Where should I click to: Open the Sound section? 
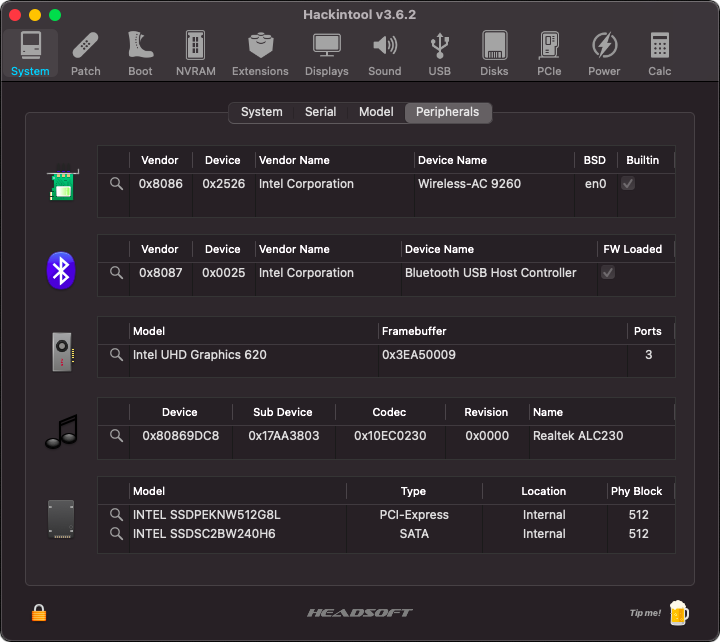(x=385, y=53)
